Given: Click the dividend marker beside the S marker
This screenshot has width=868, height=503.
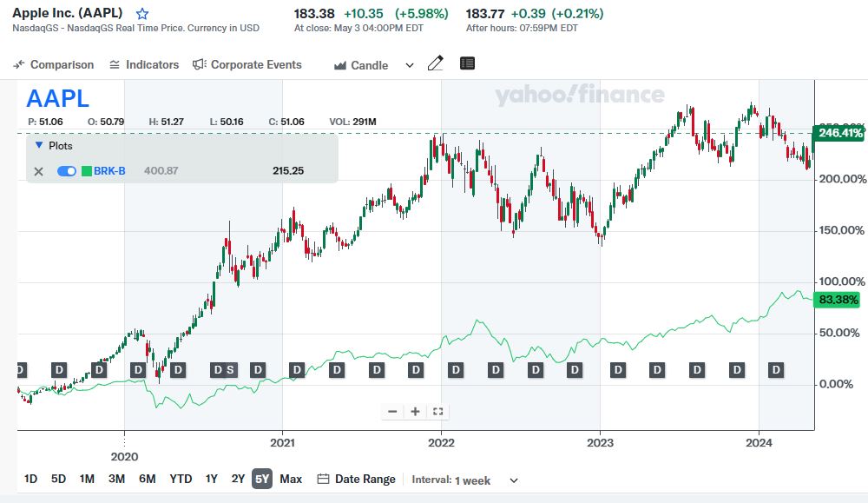Looking at the screenshot, I should (x=218, y=370).
